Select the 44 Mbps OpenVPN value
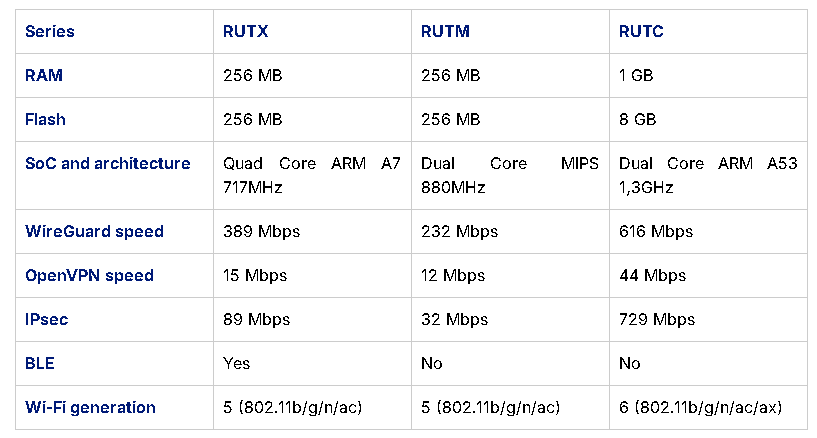The image size is (817, 438). (x=652, y=275)
